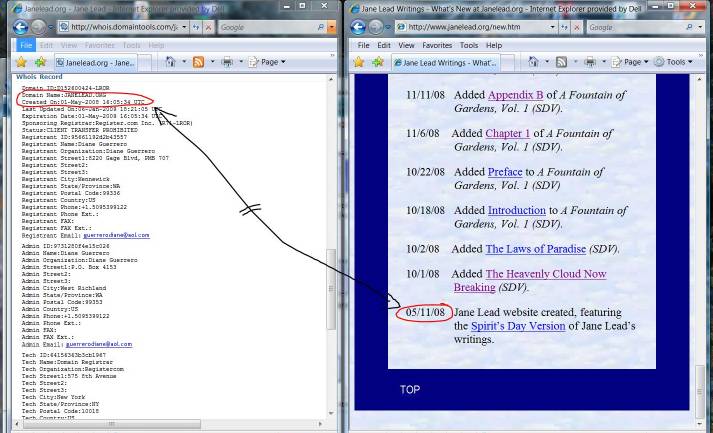Add to Favorites icon in left window
Screen dimensions: 713x433
40,62
